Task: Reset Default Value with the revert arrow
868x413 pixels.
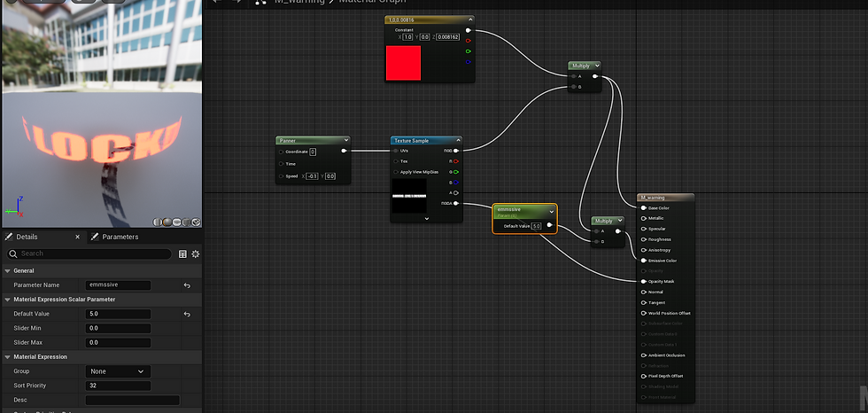Action: pos(187,315)
